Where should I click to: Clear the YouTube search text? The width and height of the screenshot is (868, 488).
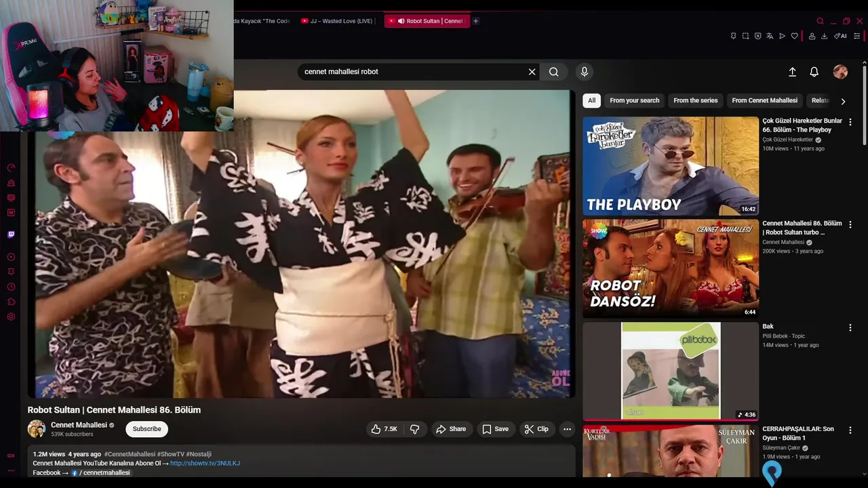coord(532,71)
